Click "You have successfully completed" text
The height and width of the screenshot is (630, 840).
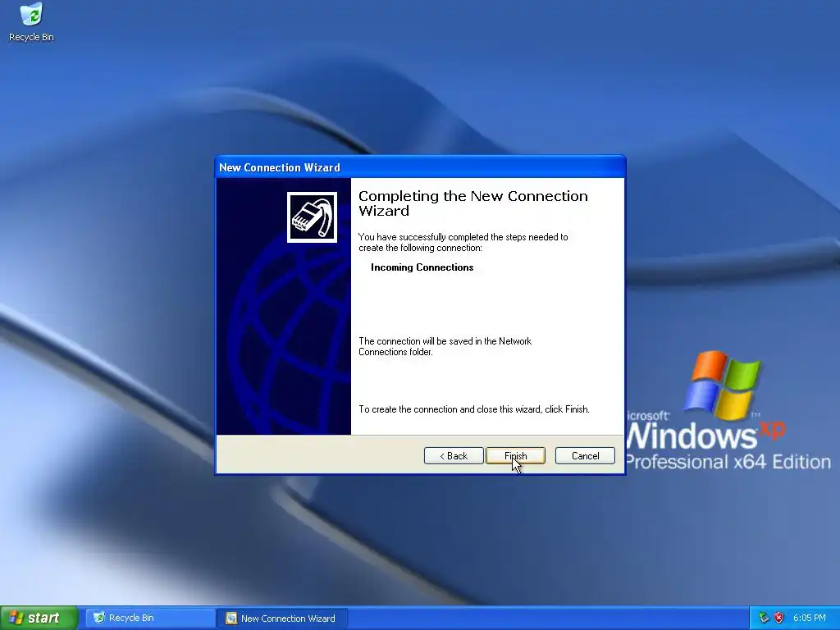[x=463, y=242]
